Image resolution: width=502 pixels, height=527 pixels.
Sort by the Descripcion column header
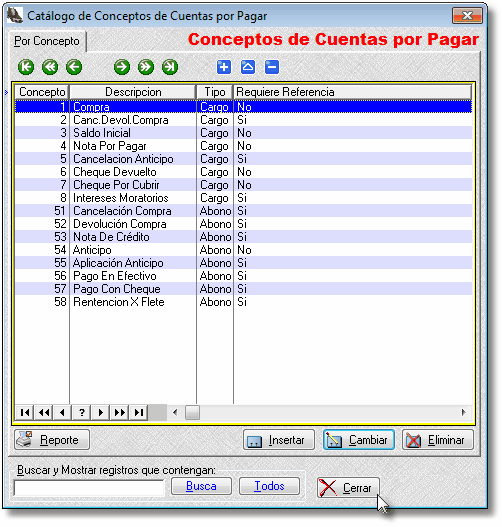click(133, 92)
